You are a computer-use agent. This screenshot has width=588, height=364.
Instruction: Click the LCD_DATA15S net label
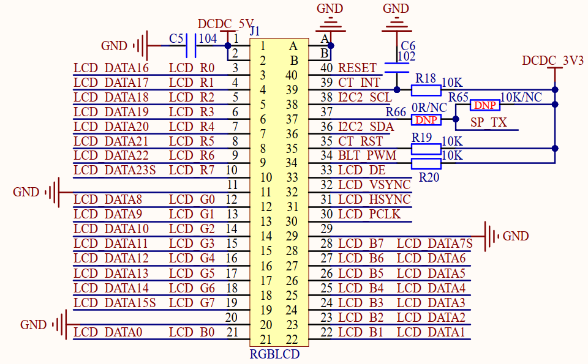pyautogui.click(x=115, y=303)
